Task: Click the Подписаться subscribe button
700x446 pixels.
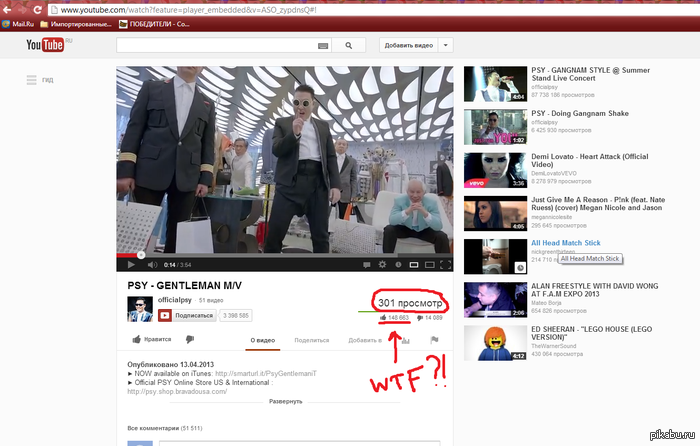Action: click(x=187, y=315)
